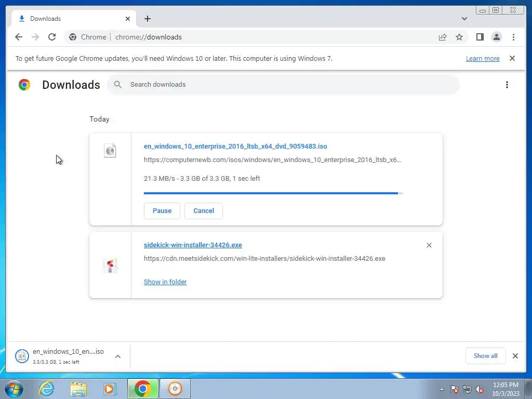Click the Chrome site info icon in address bar
532x399 pixels.
coord(73,37)
